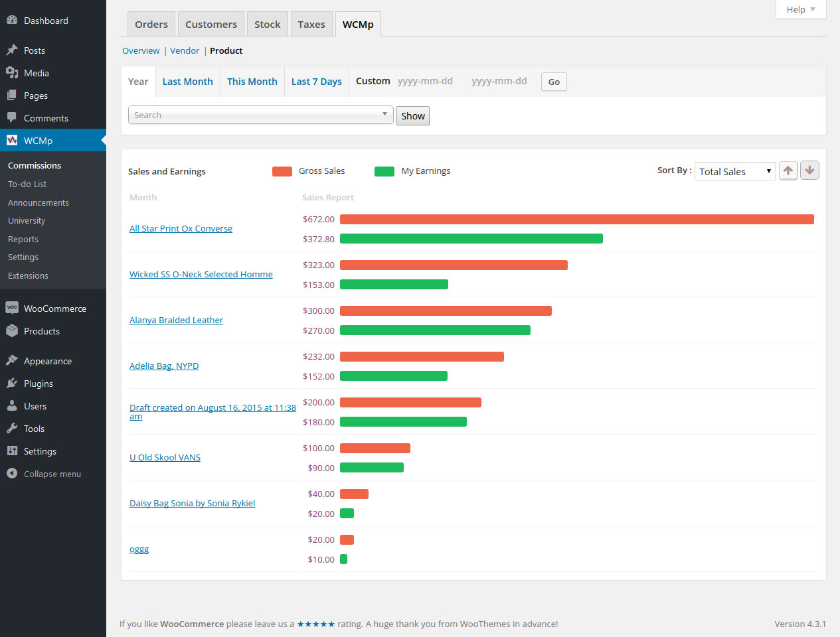Click the Plugins plug icon
840x637 pixels.
click(x=12, y=384)
